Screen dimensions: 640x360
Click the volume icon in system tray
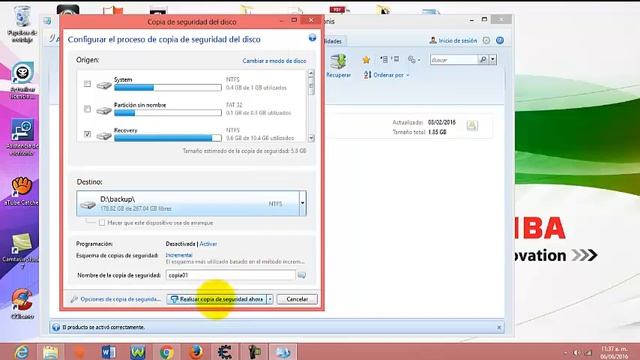click(577, 352)
